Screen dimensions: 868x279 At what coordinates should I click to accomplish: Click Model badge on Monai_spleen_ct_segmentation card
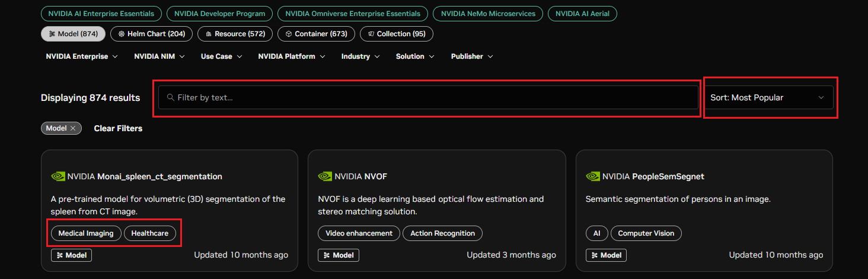71,255
